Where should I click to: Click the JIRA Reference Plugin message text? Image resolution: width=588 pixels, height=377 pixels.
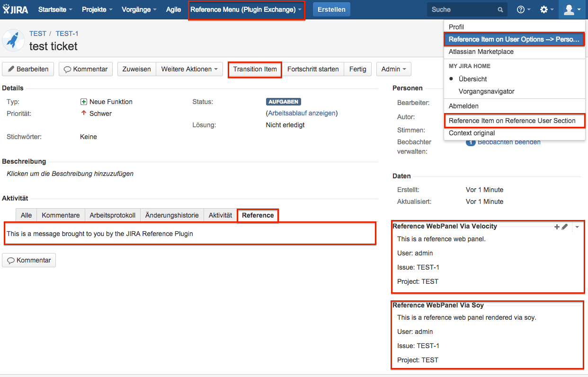tap(100, 234)
